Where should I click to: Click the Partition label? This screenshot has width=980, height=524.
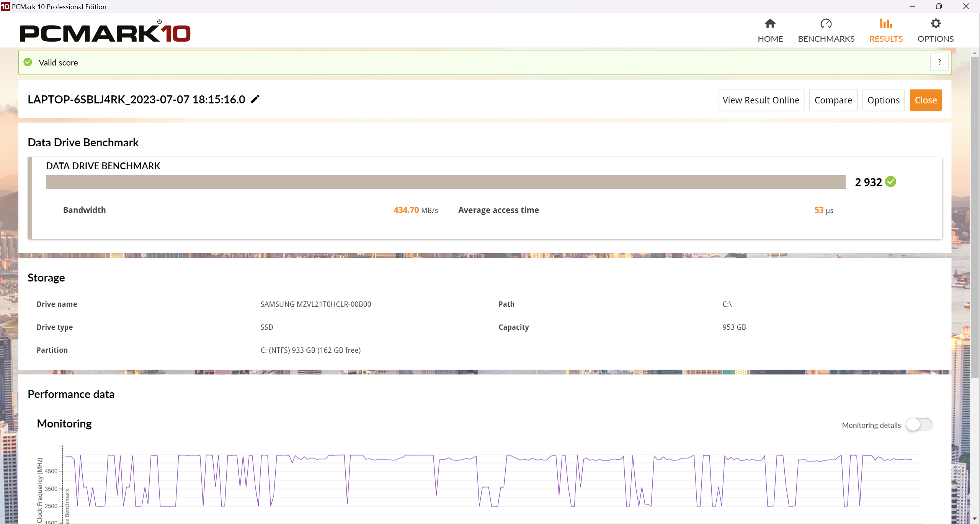point(52,350)
